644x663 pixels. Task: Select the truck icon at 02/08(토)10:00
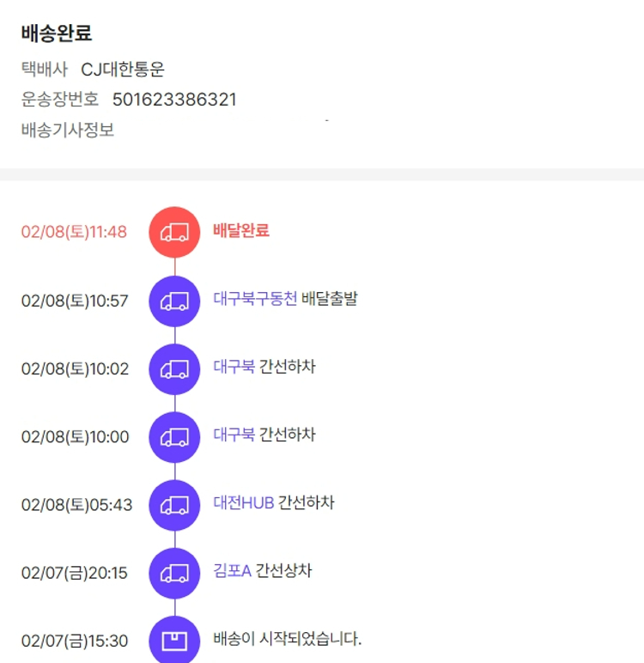174,437
